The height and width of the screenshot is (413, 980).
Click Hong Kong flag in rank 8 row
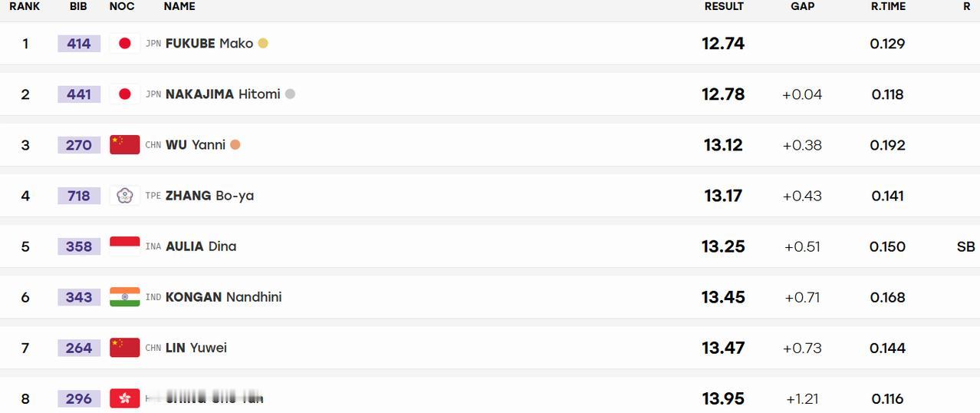(x=124, y=398)
